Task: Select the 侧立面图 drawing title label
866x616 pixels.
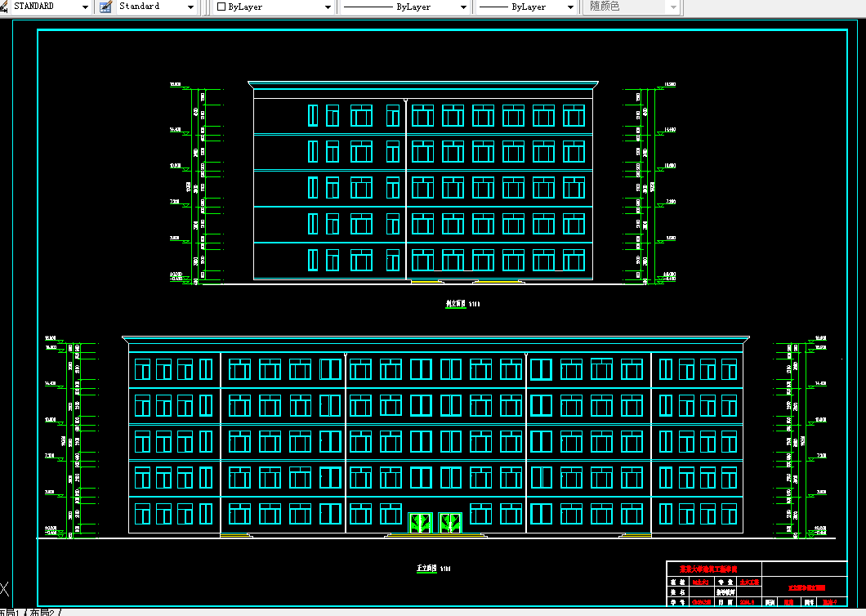Action: (456, 303)
